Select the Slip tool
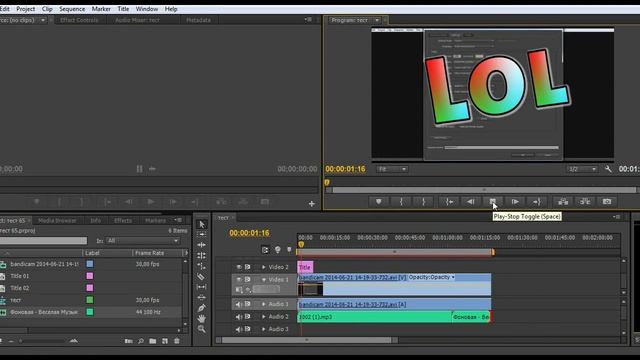Viewport: 640px width, 360px height. [x=201, y=287]
